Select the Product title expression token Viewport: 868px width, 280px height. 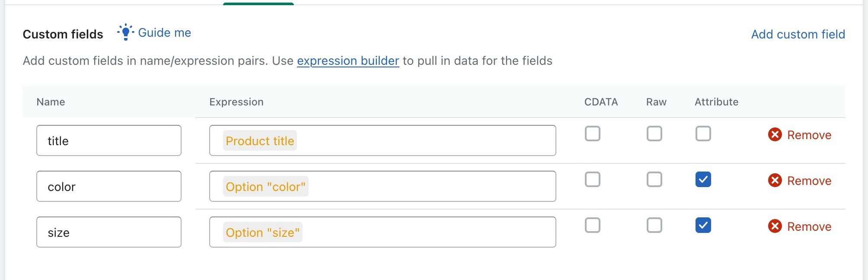[260, 141]
